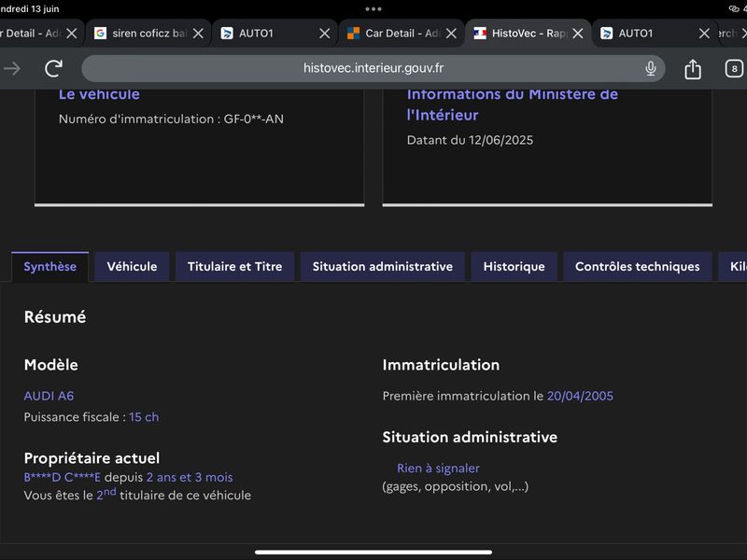Viewport: 747px width, 560px height.
Task: Click the 'Rien à signaler' status text
Action: 438,469
